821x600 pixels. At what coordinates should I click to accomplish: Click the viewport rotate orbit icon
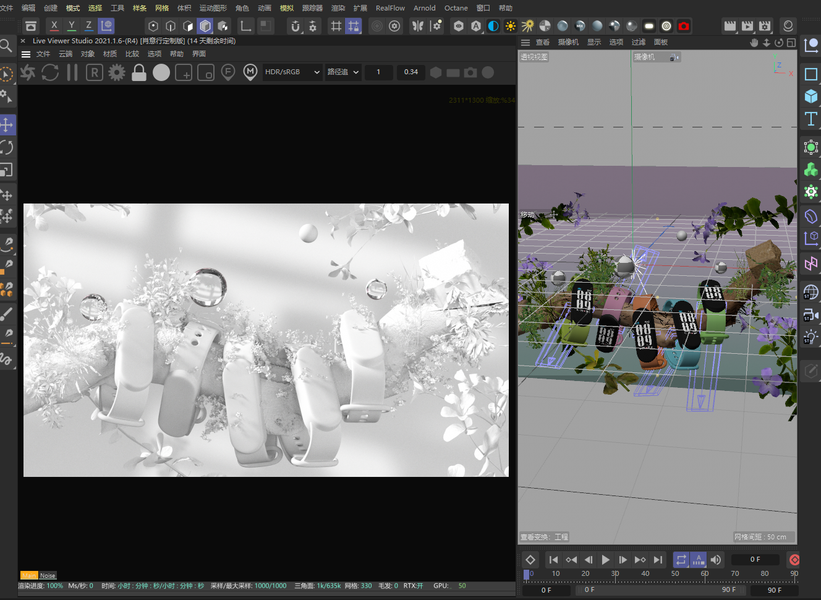779,43
